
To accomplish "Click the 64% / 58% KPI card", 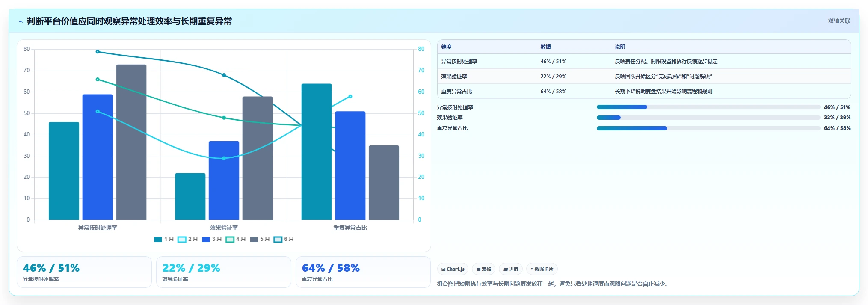I will (x=363, y=272).
